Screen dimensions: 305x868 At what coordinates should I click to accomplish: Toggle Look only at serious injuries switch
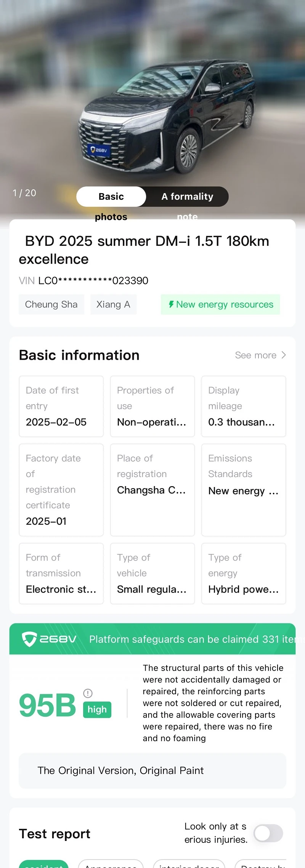(268, 833)
